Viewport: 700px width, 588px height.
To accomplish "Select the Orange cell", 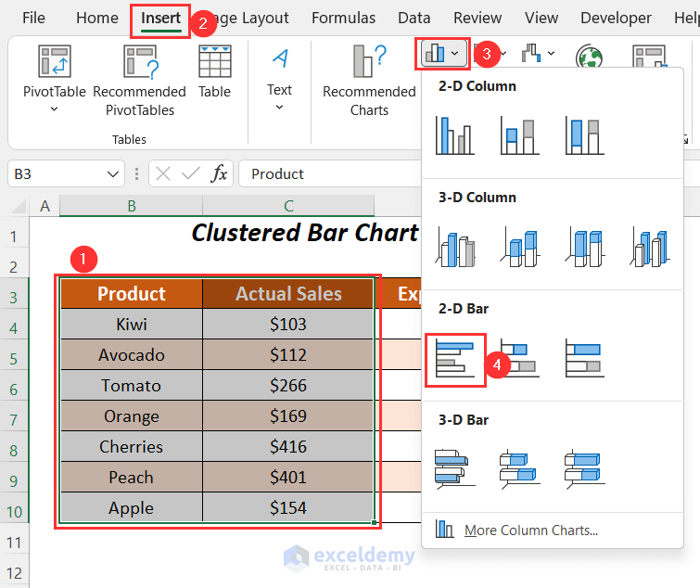I will [x=132, y=415].
